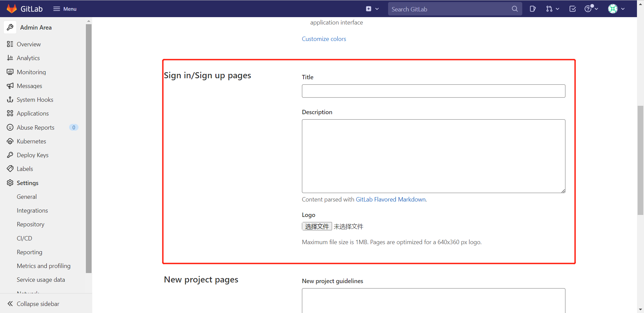Go to Repository settings
This screenshot has height=313, width=644.
click(31, 224)
